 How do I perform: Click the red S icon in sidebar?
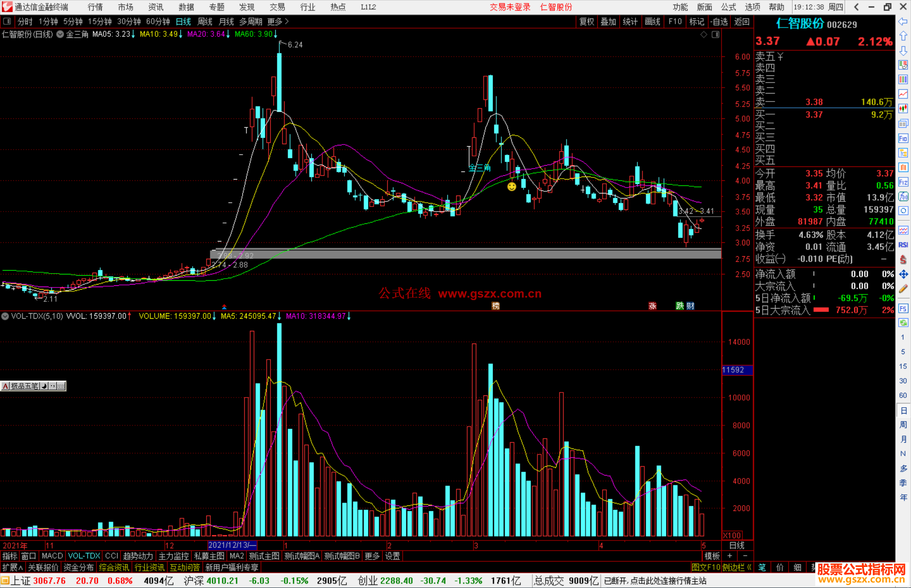pos(903,260)
